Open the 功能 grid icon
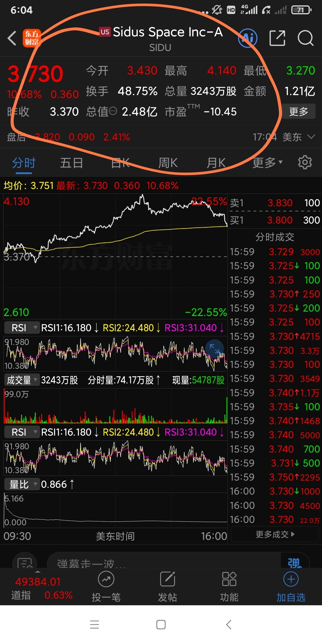The height and width of the screenshot is (644, 322). [229, 579]
